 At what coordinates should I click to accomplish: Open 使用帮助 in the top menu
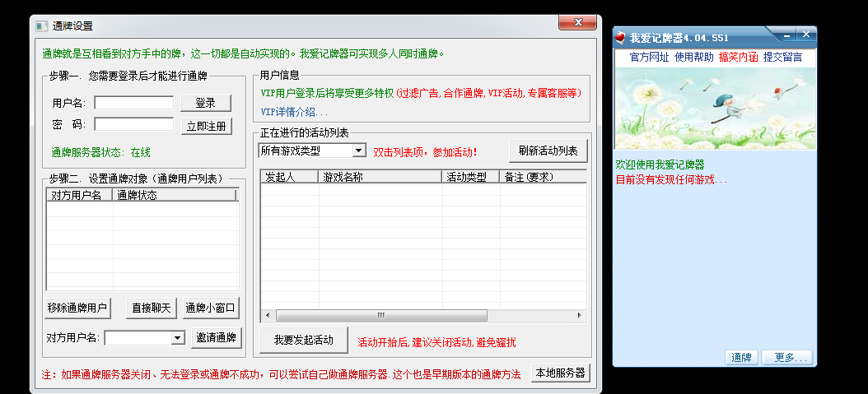pos(693,57)
